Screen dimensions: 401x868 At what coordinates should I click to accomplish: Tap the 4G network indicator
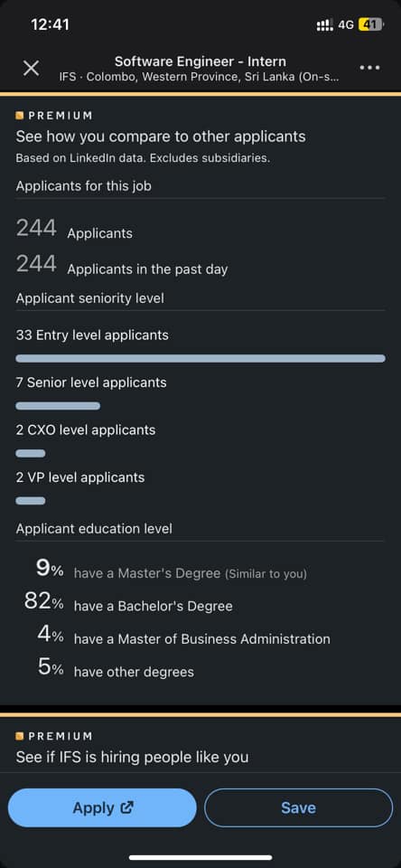[346, 25]
